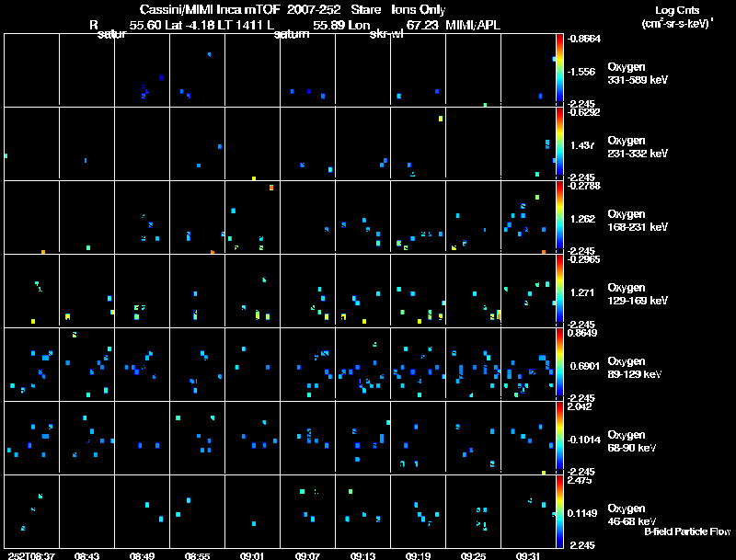Click the -0.8664 colorbar maximum value
The image size is (736, 560).
[583, 39]
